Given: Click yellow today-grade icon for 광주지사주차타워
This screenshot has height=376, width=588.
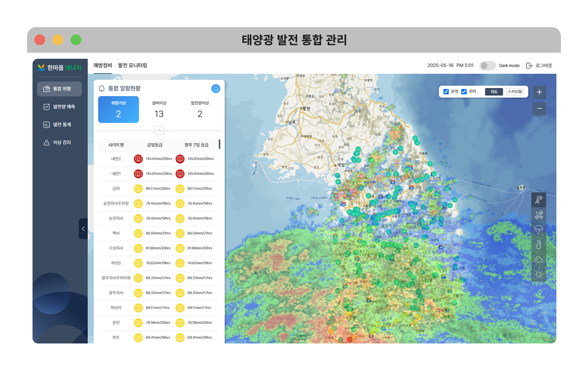Looking at the screenshot, I should pos(138,278).
